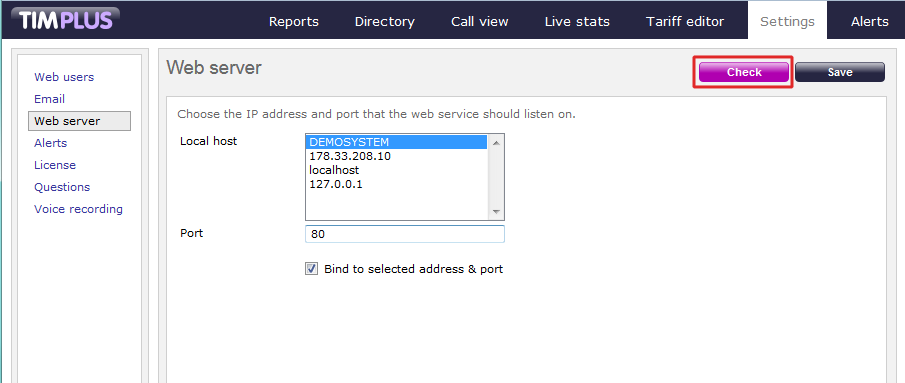Click the host list scroll-down arrow

pos(496,212)
